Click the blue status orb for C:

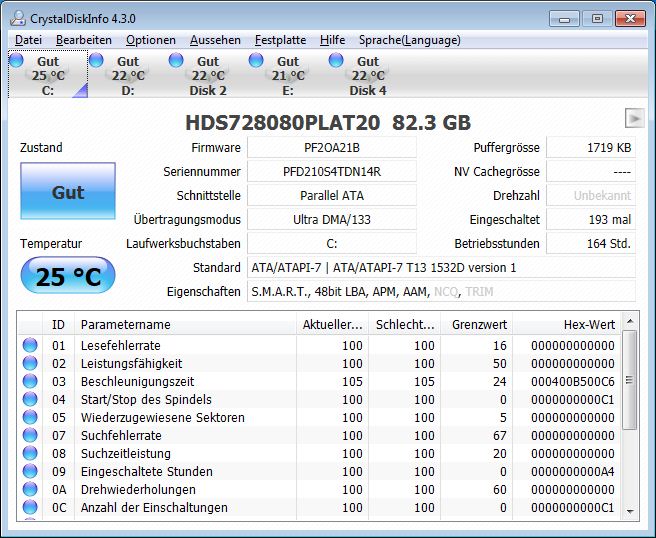pyautogui.click(x=16, y=60)
